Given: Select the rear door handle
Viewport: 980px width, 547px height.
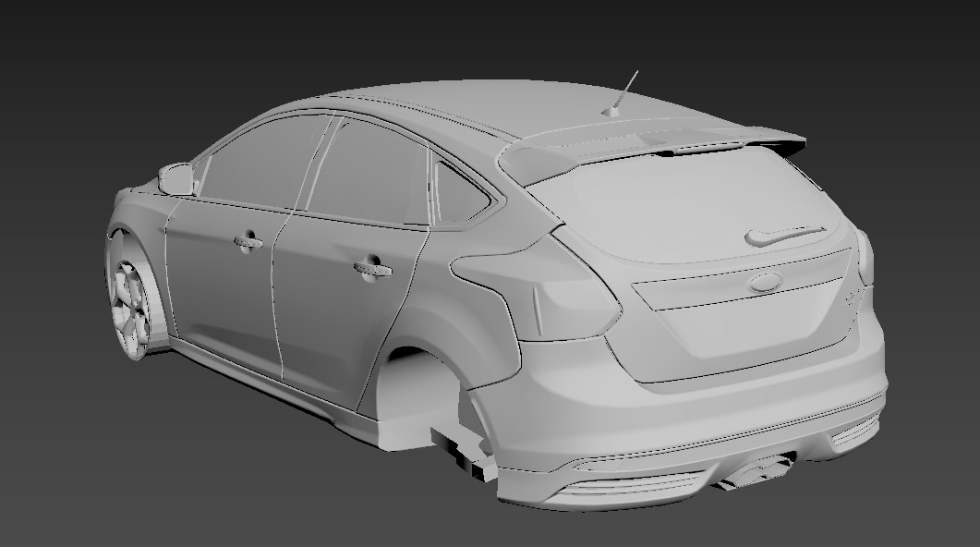Looking at the screenshot, I should 371,268.
